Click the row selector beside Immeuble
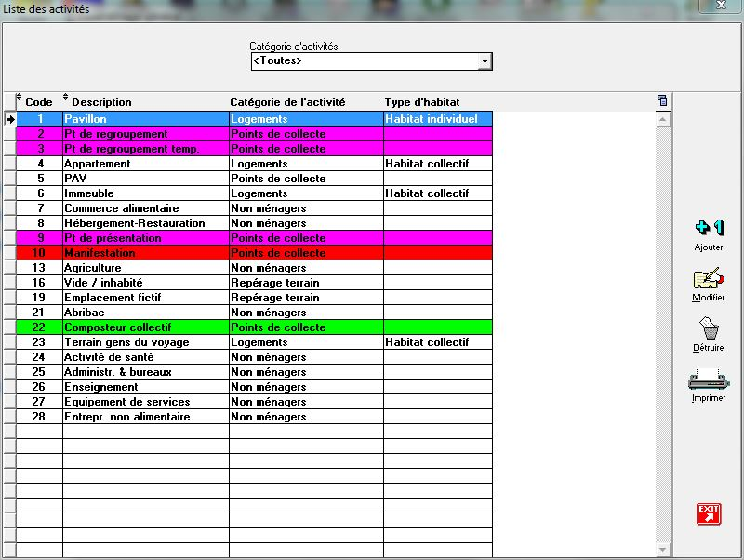Screen dimensions: 744x560 (10, 193)
